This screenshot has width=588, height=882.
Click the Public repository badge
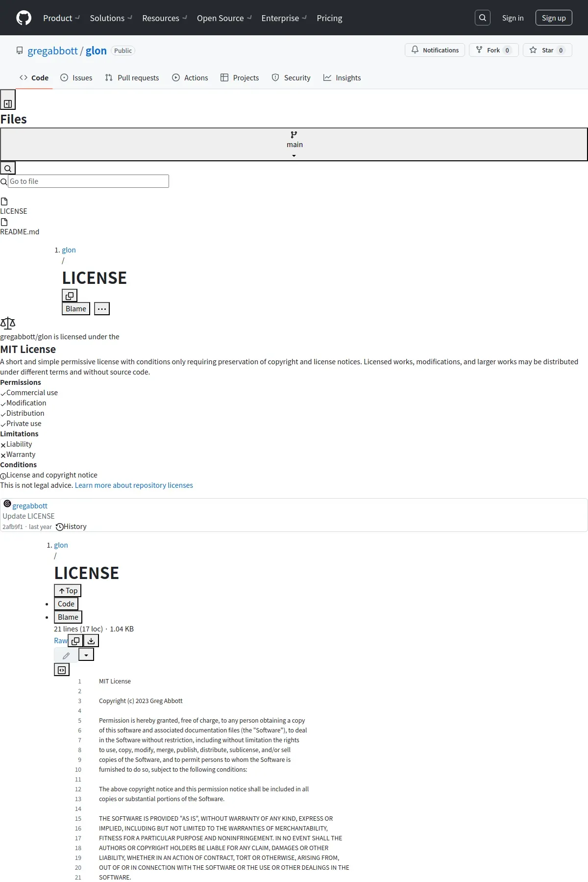(123, 50)
